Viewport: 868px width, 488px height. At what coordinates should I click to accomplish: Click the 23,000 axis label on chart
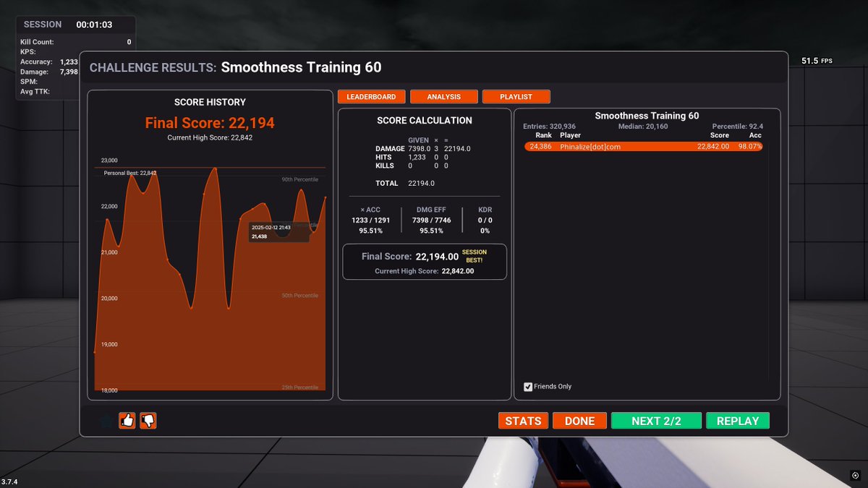click(x=109, y=160)
